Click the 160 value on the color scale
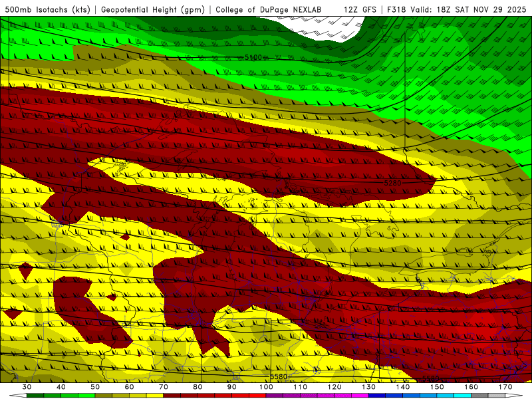Viewport: 532px width, 399px height. point(471,387)
